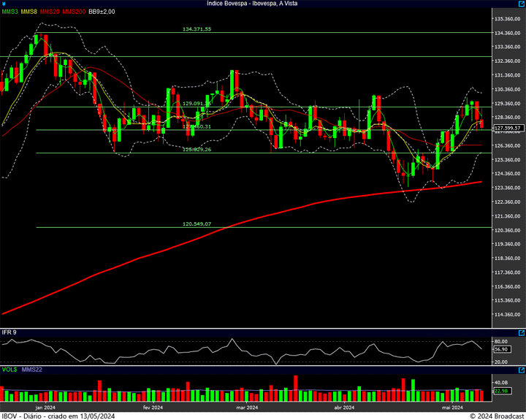This screenshot has width=526, height=420.
Task: Click the VOL$ volume panel label
Action: (9, 370)
